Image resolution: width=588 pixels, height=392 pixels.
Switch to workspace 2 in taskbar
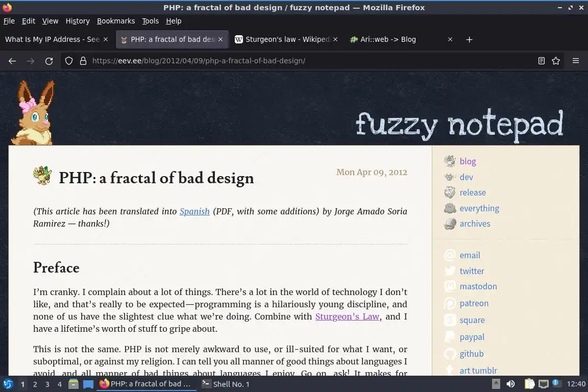[35, 384]
